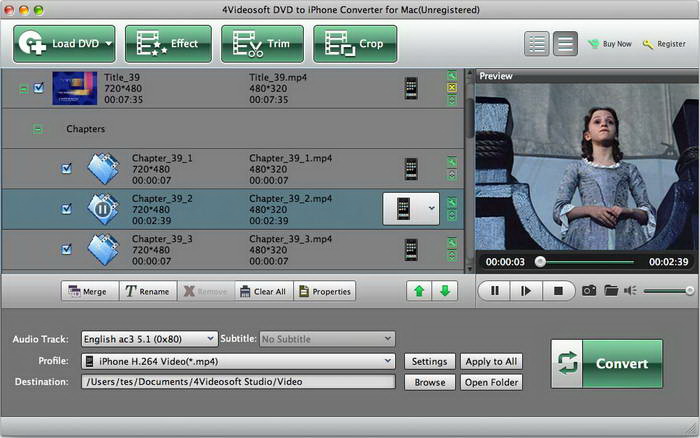This screenshot has height=438, width=700.
Task: Click the Clear All button
Action: [x=264, y=291]
